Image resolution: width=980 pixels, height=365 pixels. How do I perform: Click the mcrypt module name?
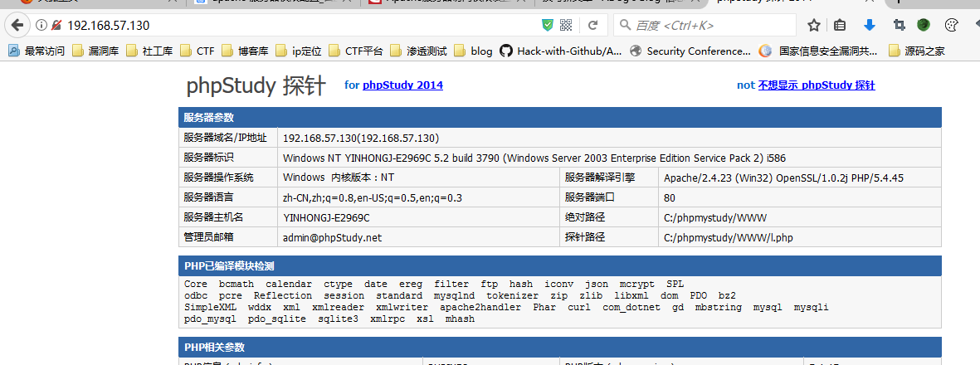click(x=637, y=284)
